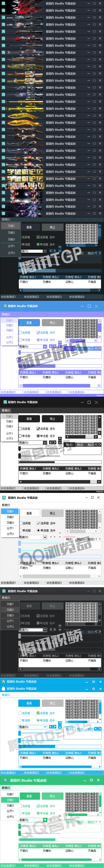Switch to the 测试2 tab in the black-skin window

[x=80, y=445]
